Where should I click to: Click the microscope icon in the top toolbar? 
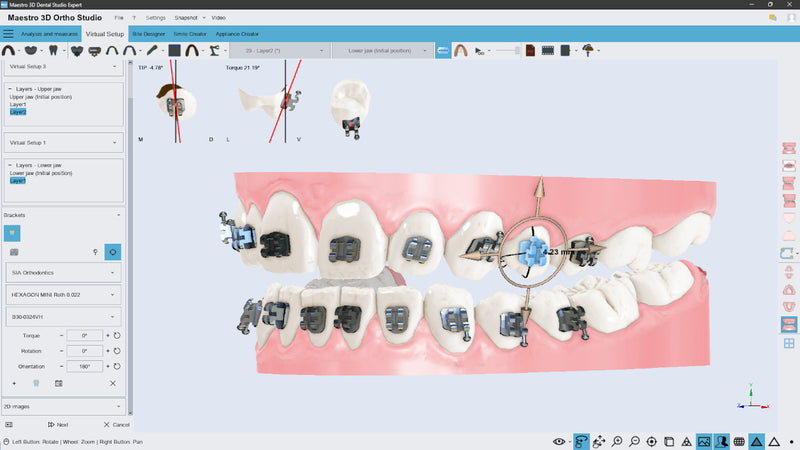tap(215, 50)
